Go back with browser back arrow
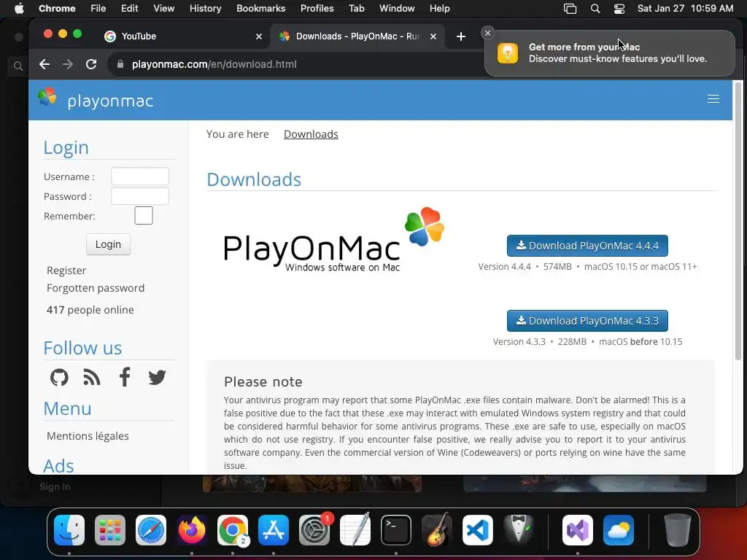The image size is (747, 560). (x=44, y=64)
